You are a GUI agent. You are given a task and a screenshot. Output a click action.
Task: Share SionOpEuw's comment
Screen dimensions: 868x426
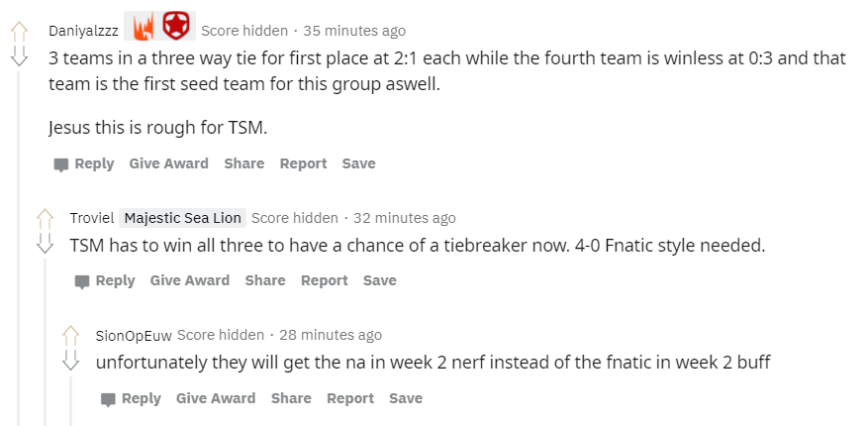291,398
